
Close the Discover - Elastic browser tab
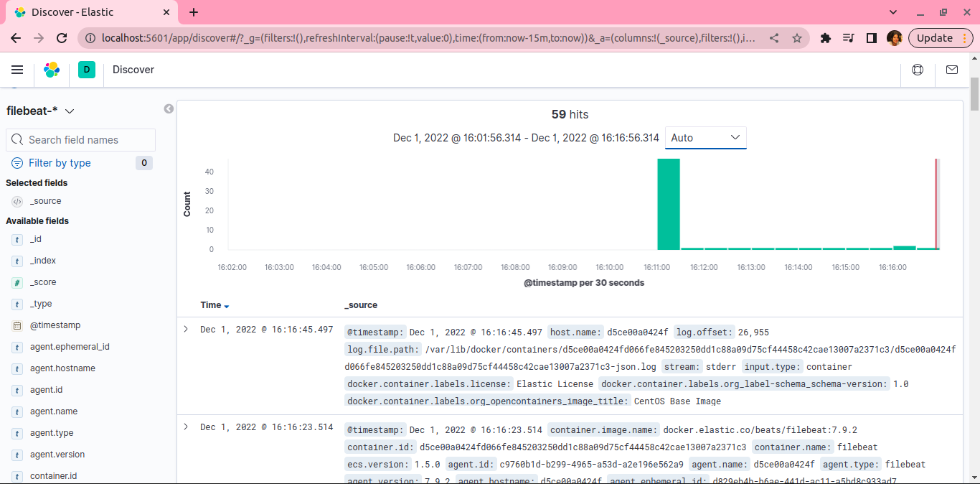click(166, 12)
